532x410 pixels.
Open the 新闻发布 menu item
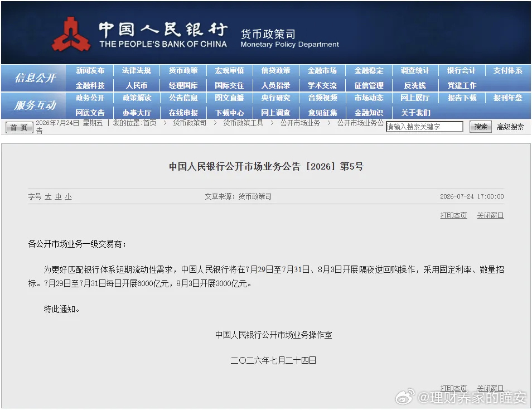tap(90, 71)
